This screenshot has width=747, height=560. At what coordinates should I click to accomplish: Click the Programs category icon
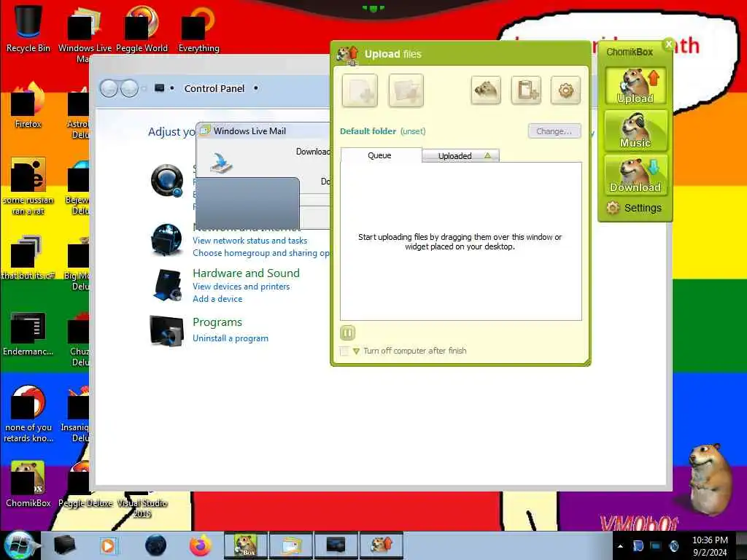coord(166,330)
